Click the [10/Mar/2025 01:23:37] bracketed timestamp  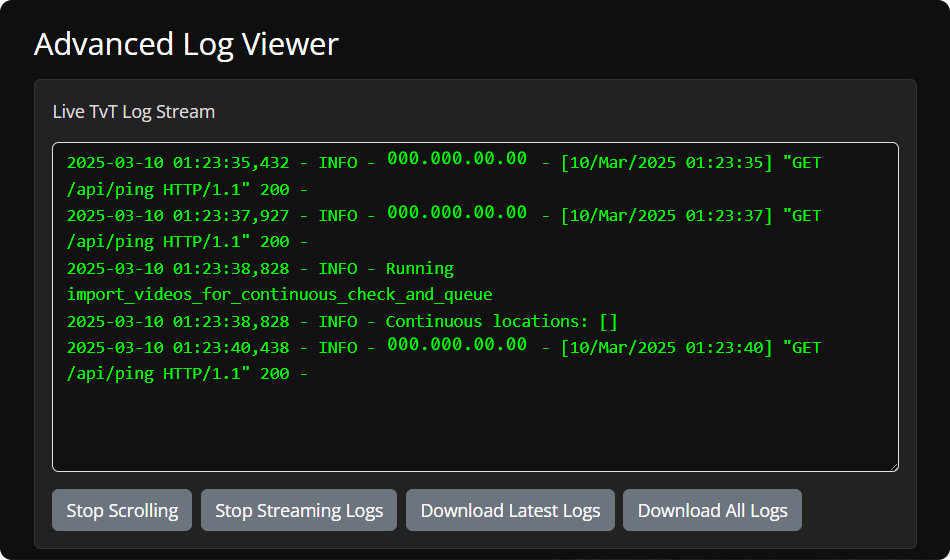667,216
